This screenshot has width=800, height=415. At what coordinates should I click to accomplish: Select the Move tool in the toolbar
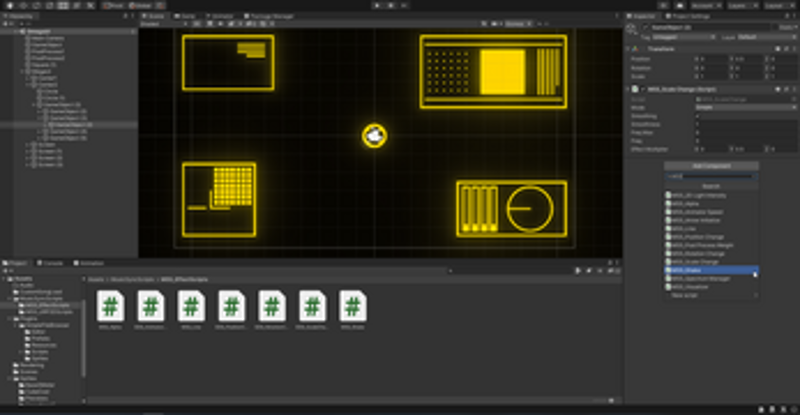pos(23,6)
